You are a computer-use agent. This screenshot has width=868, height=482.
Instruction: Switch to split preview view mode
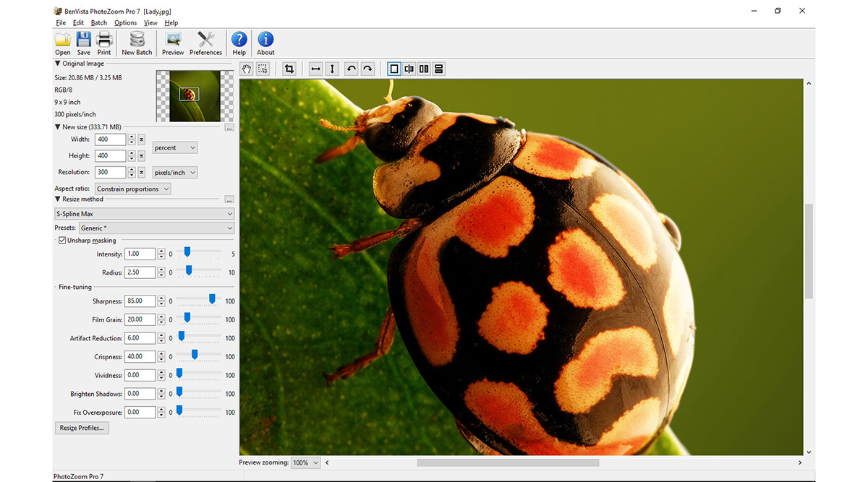409,69
